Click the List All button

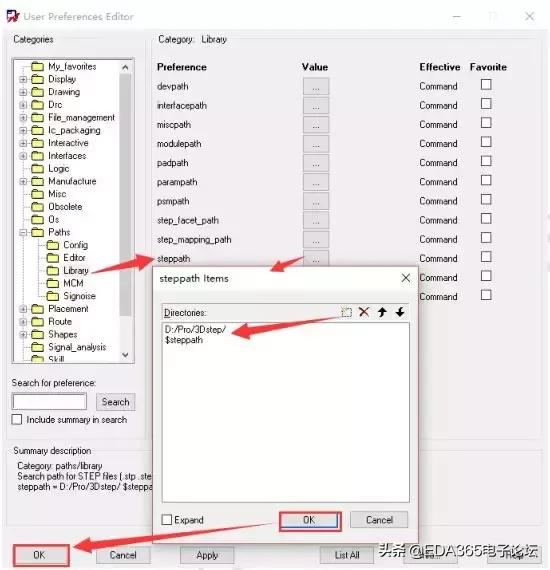pyautogui.click(x=346, y=555)
